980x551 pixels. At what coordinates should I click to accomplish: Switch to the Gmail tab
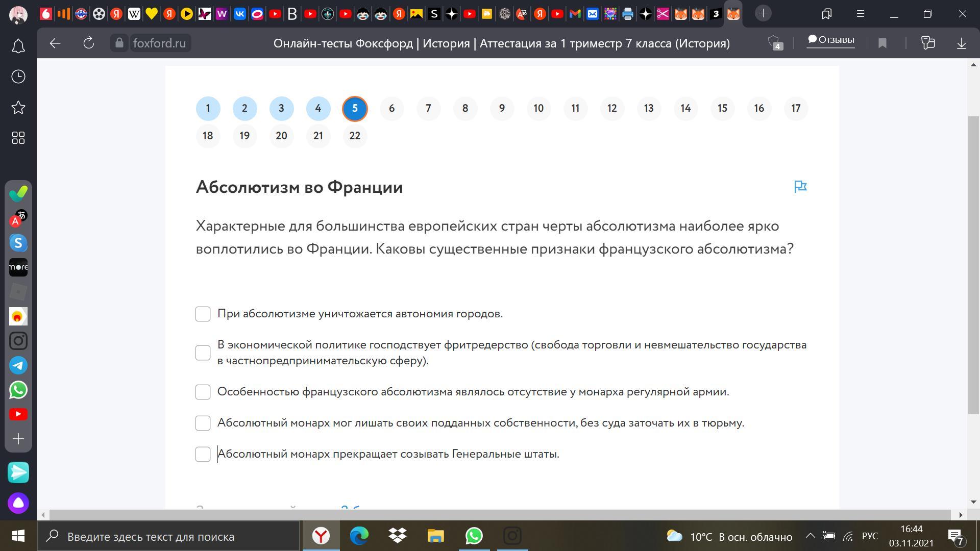[x=575, y=14]
